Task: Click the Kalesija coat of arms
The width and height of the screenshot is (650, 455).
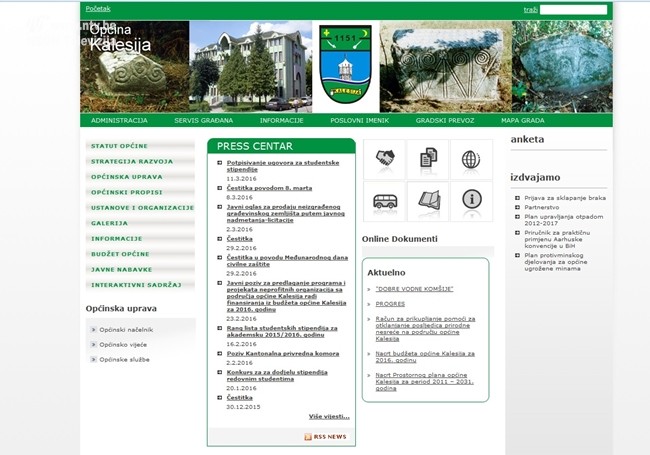Action: coord(345,67)
